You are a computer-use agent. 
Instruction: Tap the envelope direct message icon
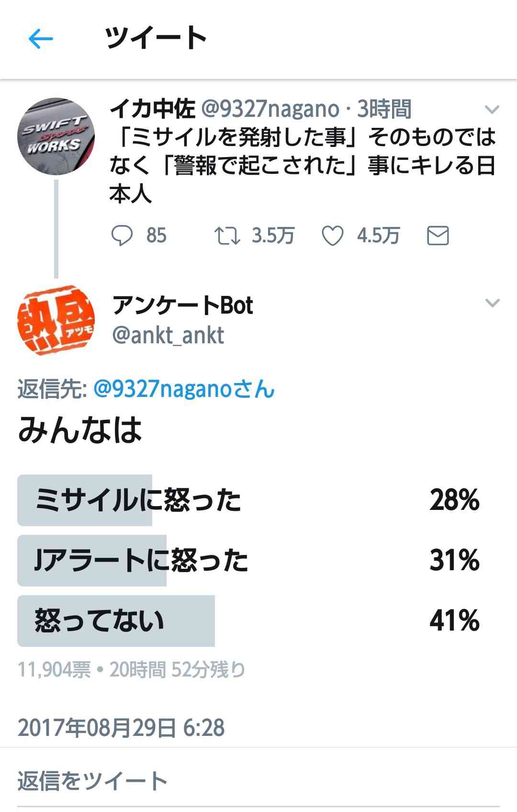coord(438,236)
